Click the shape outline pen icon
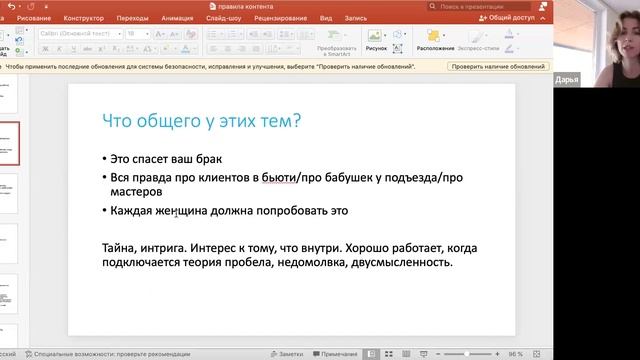 509,49
